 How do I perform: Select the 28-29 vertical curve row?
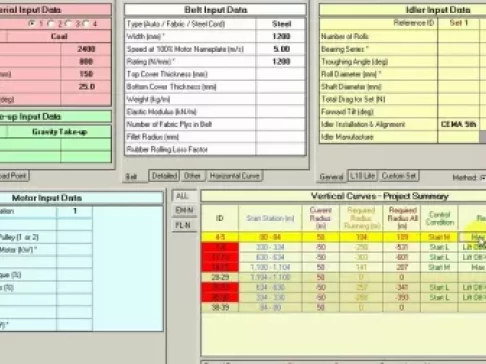[344, 277]
